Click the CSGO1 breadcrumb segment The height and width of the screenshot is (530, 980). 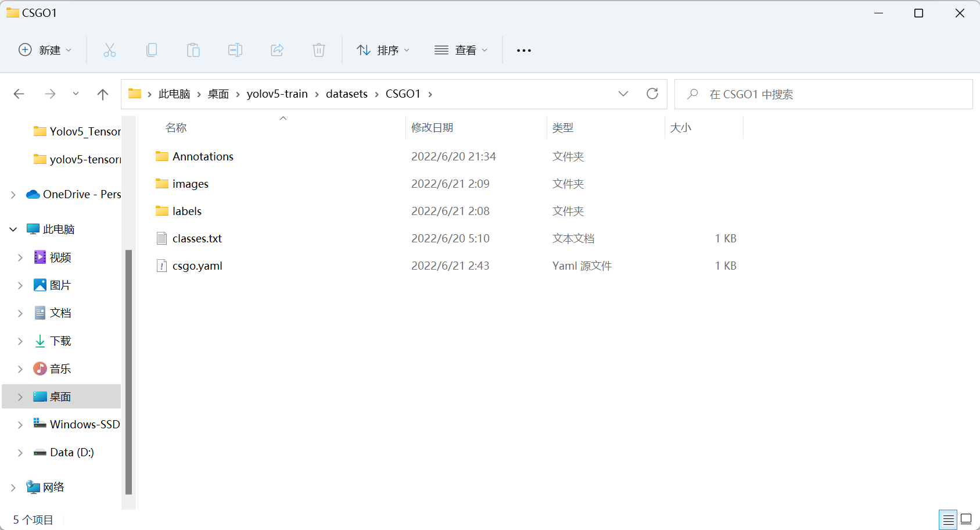coord(403,94)
